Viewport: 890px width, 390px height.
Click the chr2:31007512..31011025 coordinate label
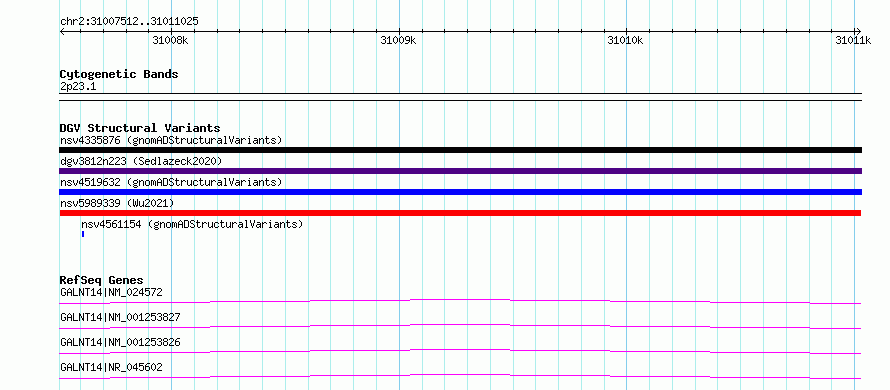pos(129,22)
